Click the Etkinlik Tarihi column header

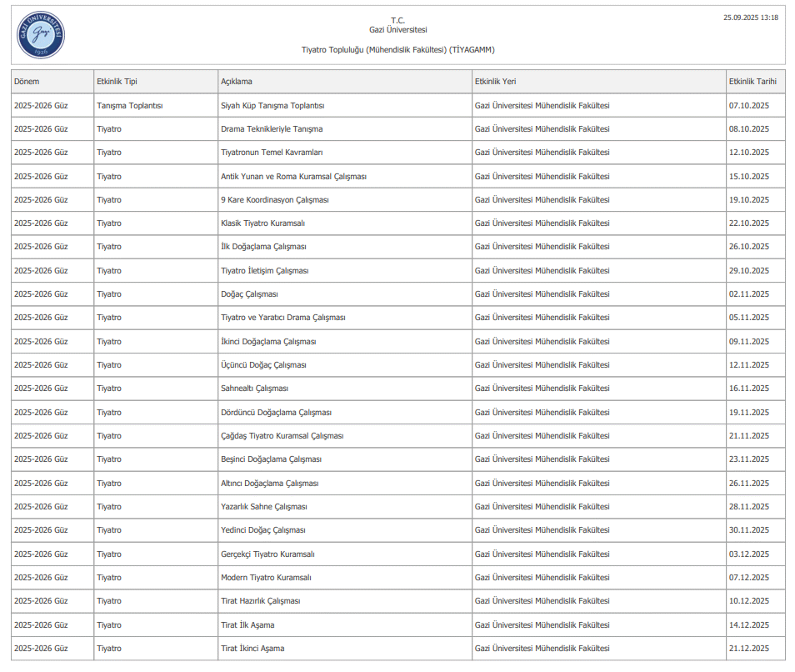[752, 82]
